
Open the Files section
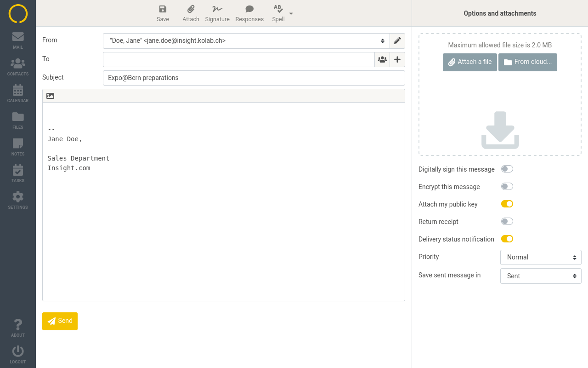18,121
